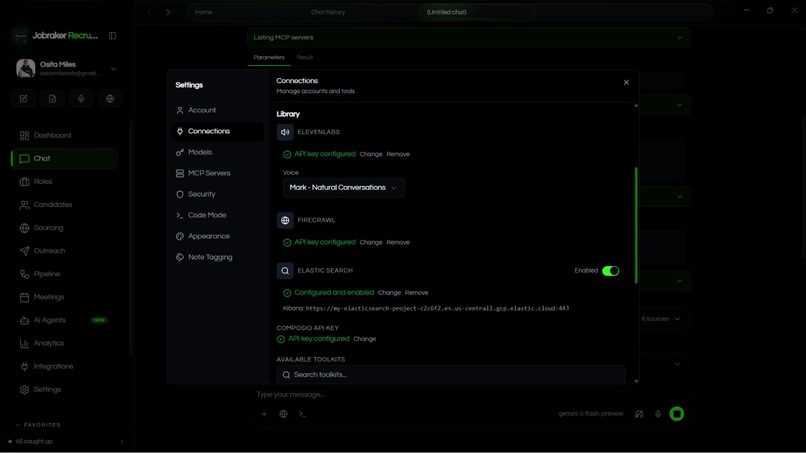Click the green stop button
806x453 pixels.
[x=677, y=414]
